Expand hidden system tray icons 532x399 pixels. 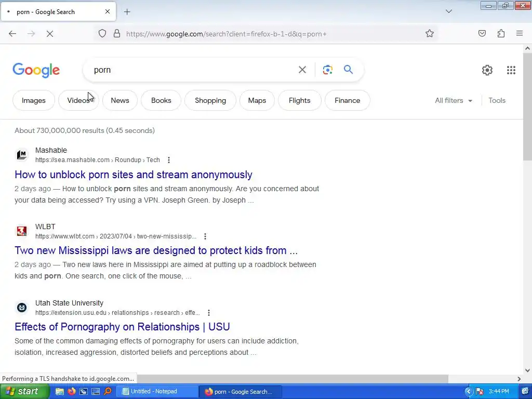pos(469,392)
